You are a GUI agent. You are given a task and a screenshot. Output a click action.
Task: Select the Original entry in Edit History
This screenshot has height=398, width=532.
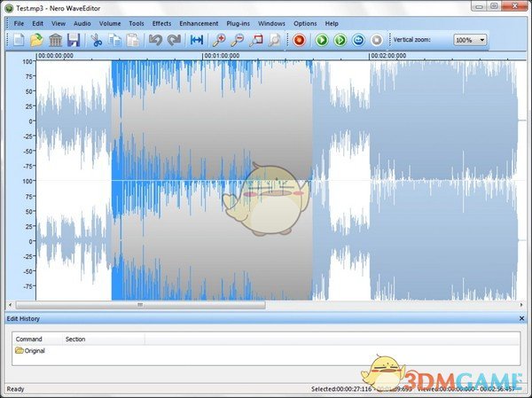[30, 350]
